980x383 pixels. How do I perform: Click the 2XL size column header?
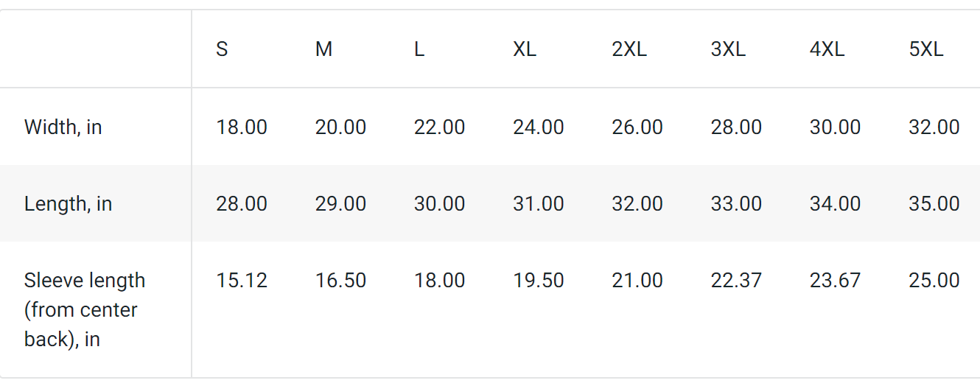(x=629, y=49)
